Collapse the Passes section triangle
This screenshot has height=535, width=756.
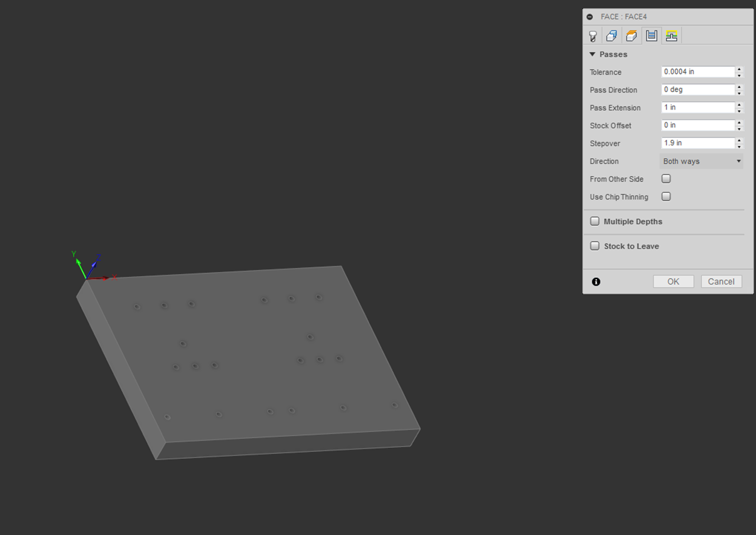(593, 54)
